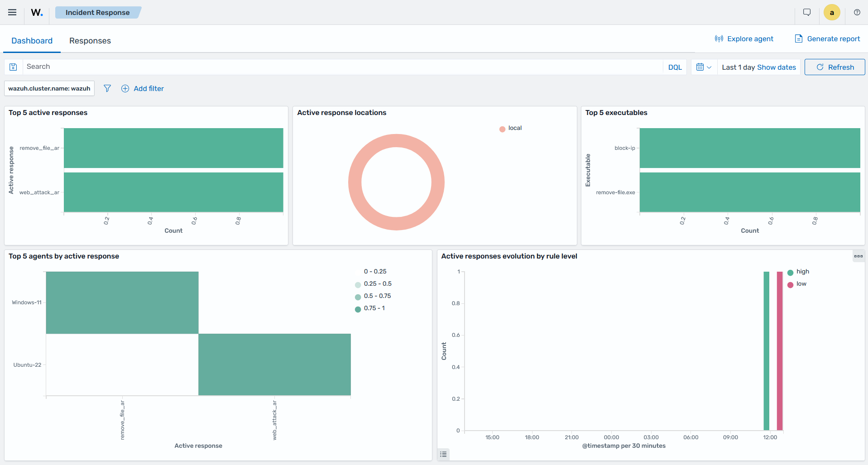Image resolution: width=868 pixels, height=465 pixels.
Task: Toggle the 'high' legend entry
Action: click(798, 272)
